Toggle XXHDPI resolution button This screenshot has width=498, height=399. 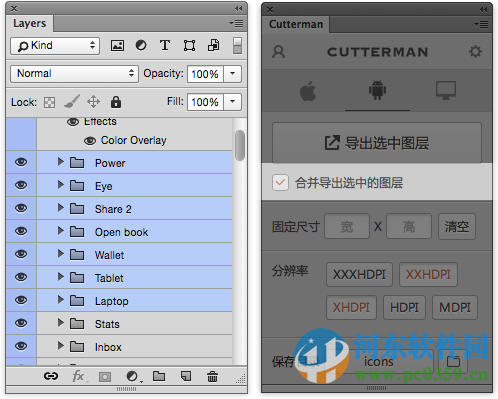click(428, 275)
